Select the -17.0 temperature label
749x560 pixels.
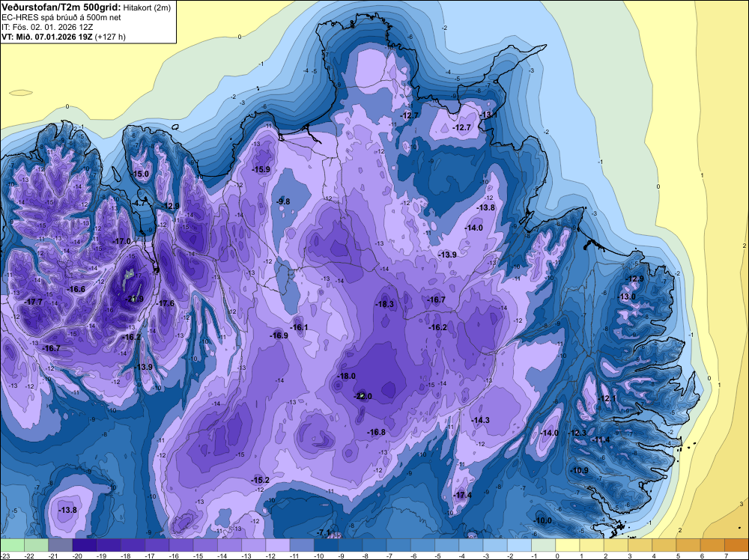click(121, 242)
